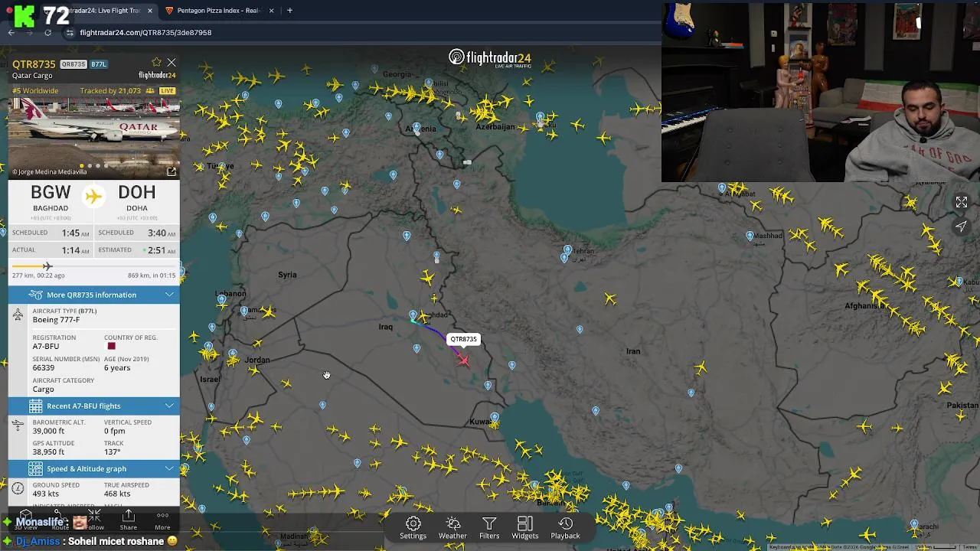Click the altitude icon beside Barometric Alt.
980x551 pixels.
18,425
